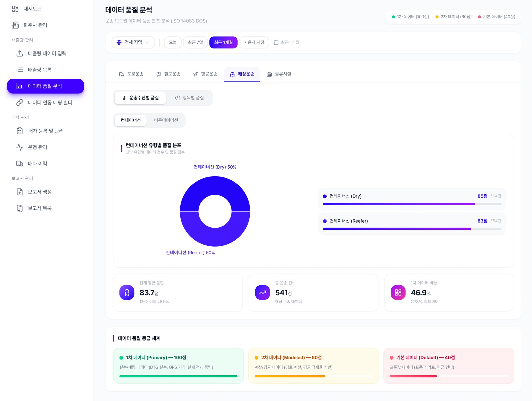The image size is (532, 401).
Task: Click the 기본 데이터 (Default) — 40점 card
Action: click(x=449, y=366)
